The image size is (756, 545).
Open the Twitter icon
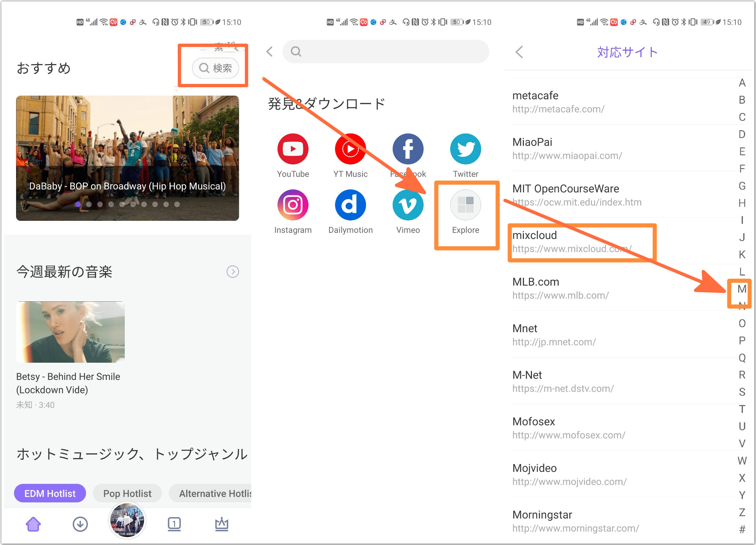pos(466,149)
